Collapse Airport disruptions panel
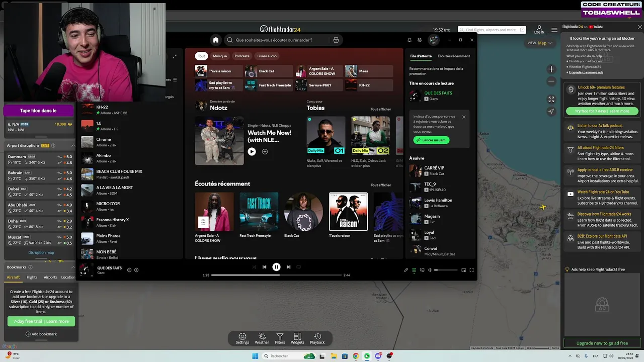644x362 pixels. pyautogui.click(x=73, y=146)
